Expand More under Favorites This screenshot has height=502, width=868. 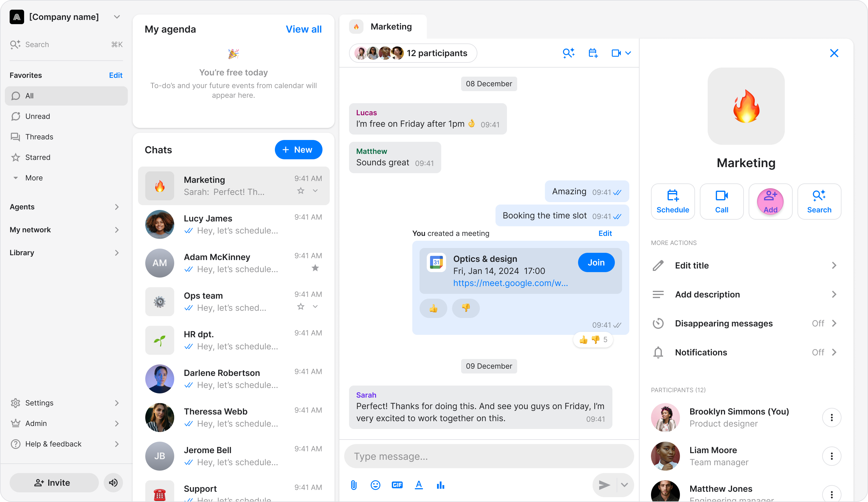tap(66, 178)
